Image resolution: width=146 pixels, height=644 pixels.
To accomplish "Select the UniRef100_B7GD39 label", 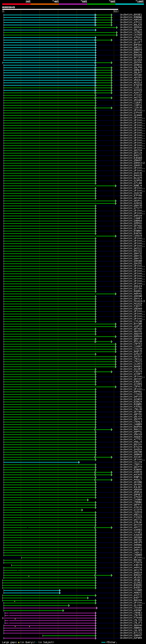I will click(x=131, y=85).
